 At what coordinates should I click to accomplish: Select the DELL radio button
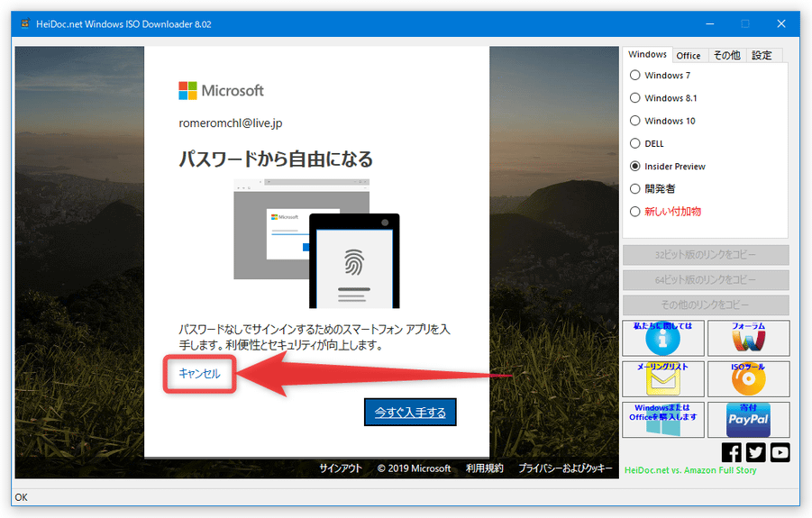point(634,143)
